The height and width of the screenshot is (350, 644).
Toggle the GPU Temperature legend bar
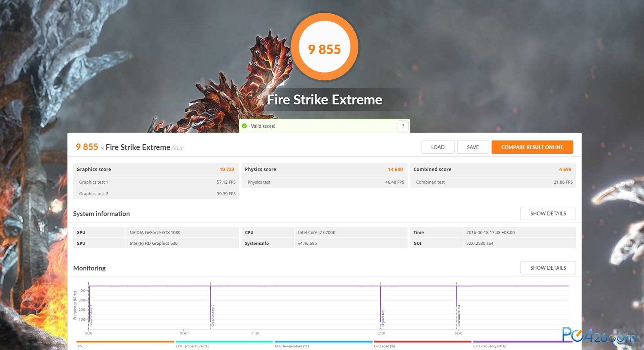pos(323,342)
